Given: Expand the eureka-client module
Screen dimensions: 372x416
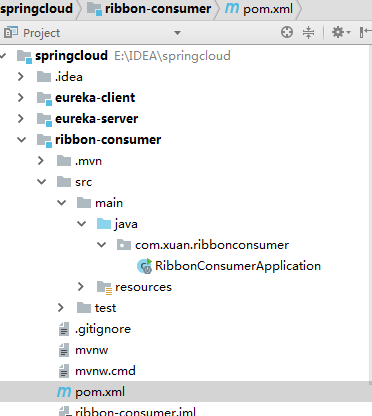Looking at the screenshot, I should [21, 98].
